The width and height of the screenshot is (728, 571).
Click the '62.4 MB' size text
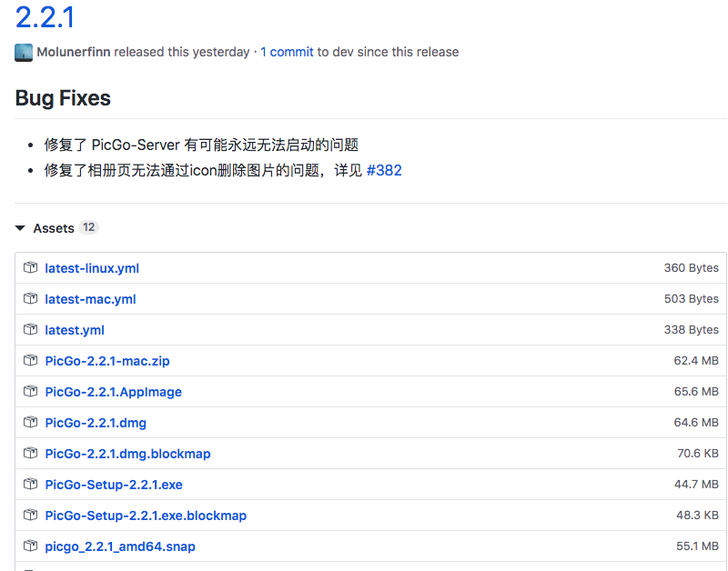click(x=696, y=360)
